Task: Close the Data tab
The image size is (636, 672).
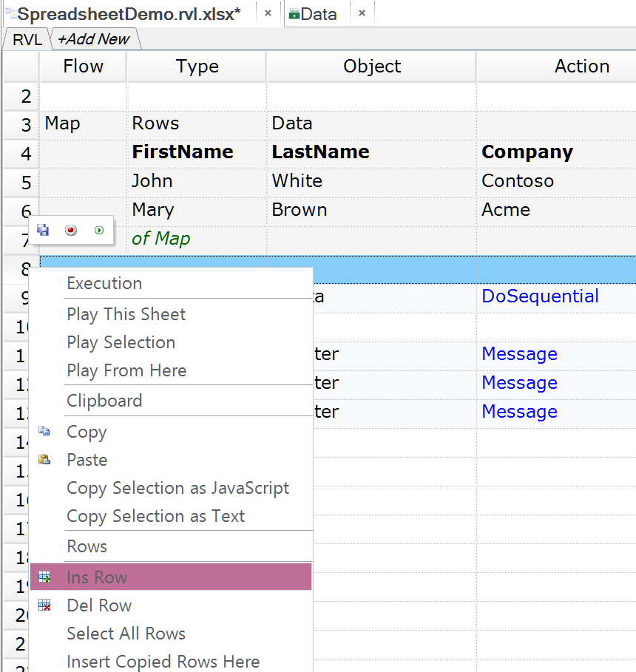Action: pyautogui.click(x=362, y=13)
